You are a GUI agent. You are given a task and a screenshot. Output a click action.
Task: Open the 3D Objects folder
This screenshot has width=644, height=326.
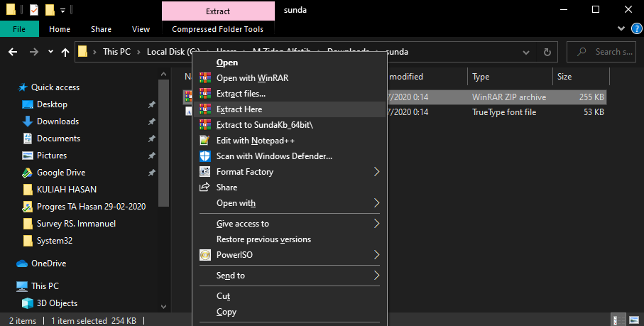[x=57, y=303]
